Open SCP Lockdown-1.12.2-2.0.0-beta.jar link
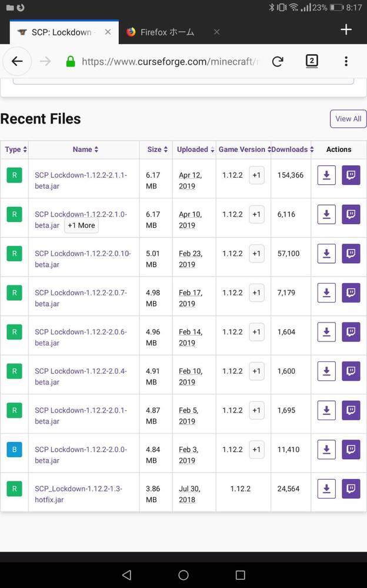 pyautogui.click(x=81, y=454)
